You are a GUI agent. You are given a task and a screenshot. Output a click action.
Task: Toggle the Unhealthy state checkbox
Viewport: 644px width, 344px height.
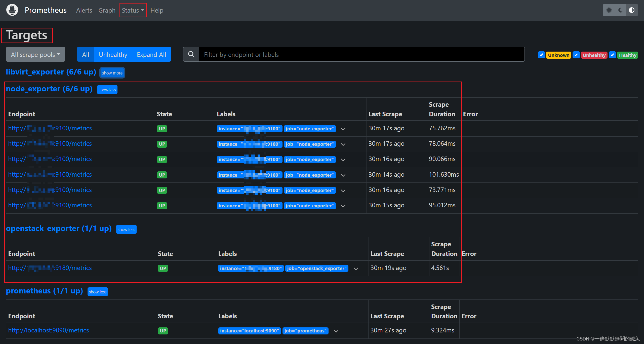[x=576, y=55]
